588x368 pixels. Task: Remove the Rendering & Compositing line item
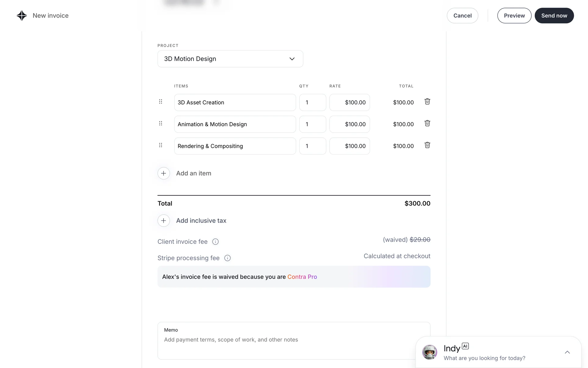(427, 145)
